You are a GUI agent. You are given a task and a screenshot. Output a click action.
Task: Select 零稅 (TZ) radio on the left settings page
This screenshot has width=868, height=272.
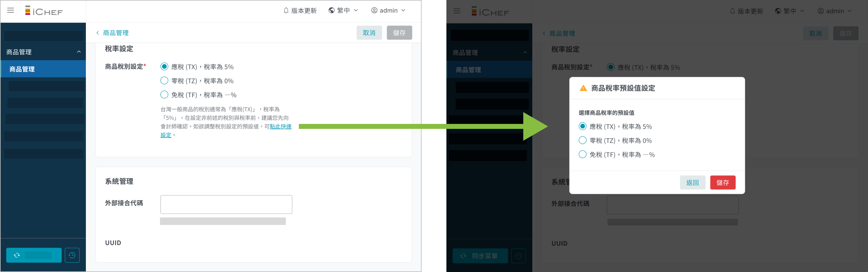(x=164, y=81)
